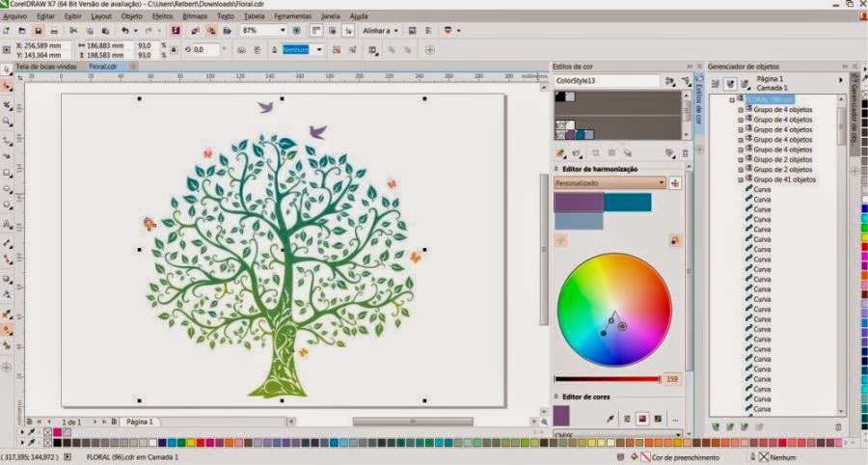Open the Personalizado harmony dropdown

point(662,183)
